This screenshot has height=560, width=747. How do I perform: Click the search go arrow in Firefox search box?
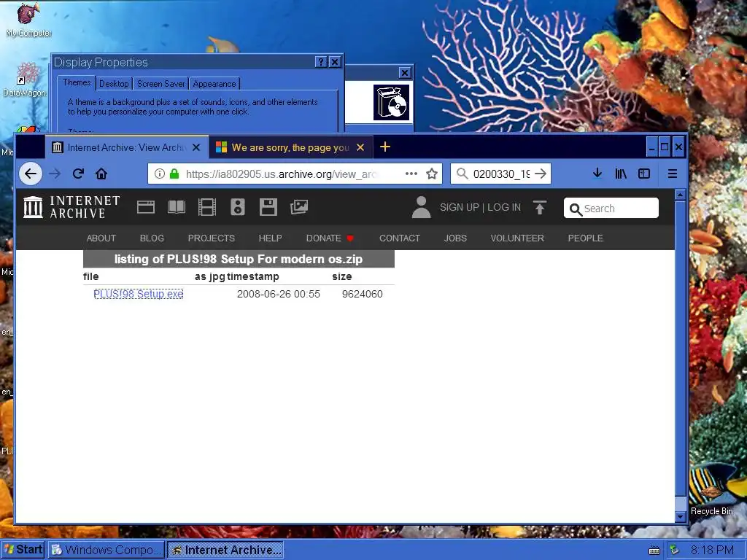click(541, 174)
